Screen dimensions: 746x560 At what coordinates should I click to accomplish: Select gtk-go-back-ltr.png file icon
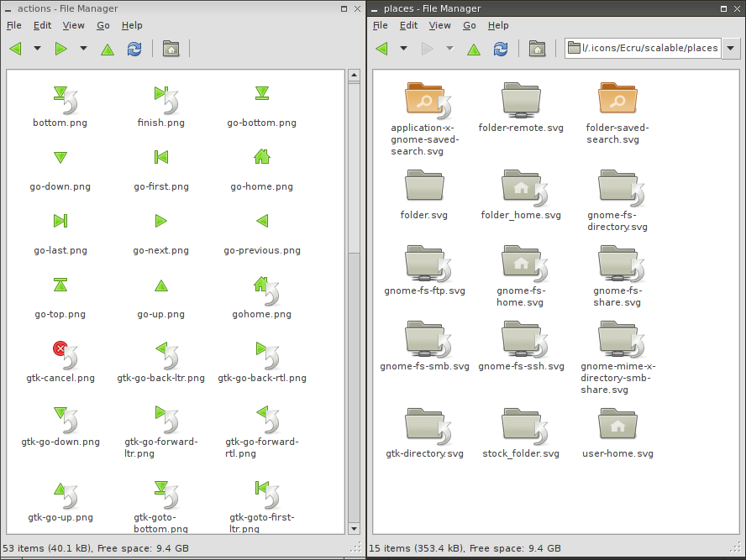tap(166, 355)
